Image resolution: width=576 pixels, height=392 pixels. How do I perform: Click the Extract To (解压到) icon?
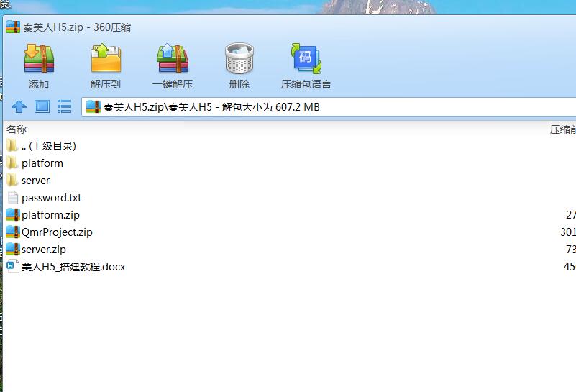click(x=106, y=59)
